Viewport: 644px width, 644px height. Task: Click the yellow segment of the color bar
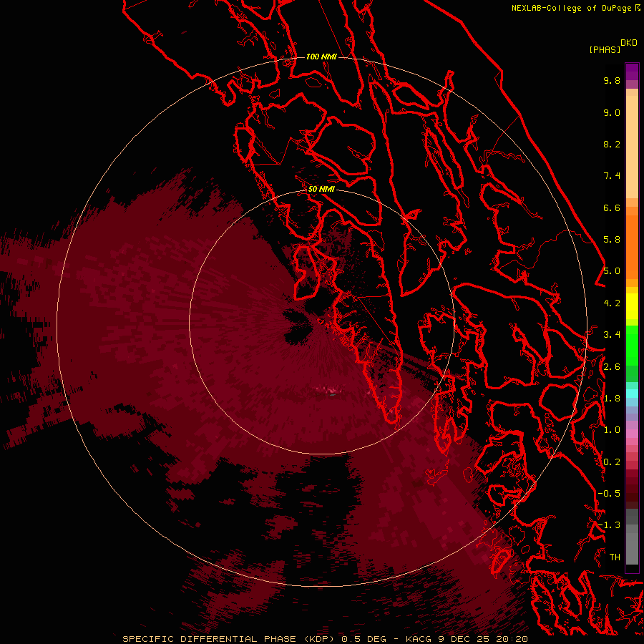coord(632,306)
